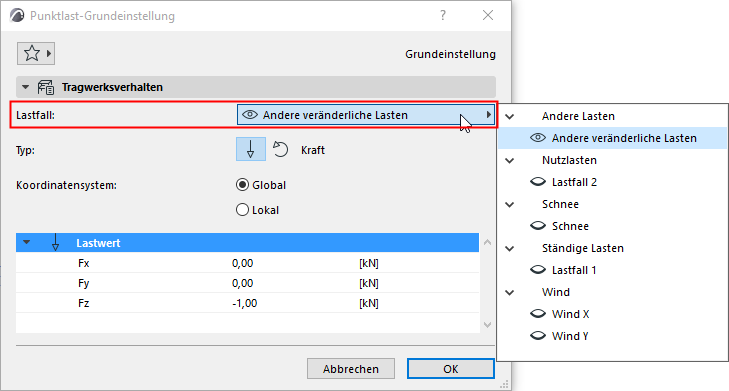This screenshot has height=391, width=729.
Task: Close the Punktlast-Grundeinstellung dialog
Action: 488,15
